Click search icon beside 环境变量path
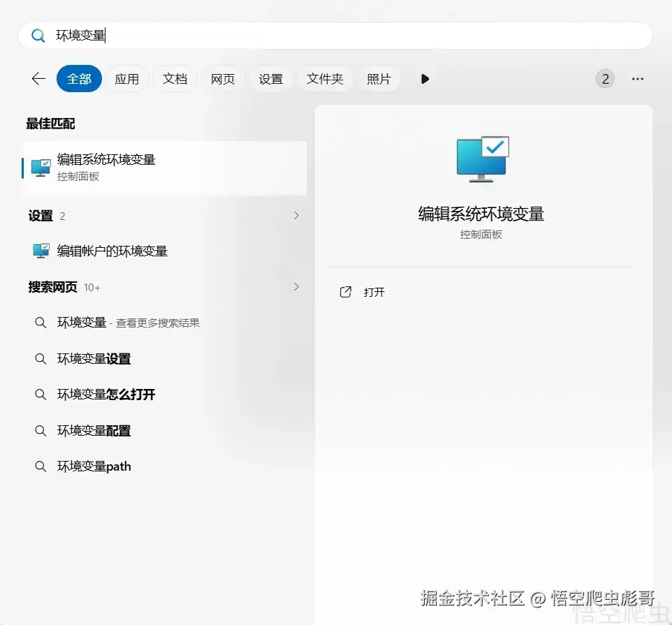 [x=41, y=466]
